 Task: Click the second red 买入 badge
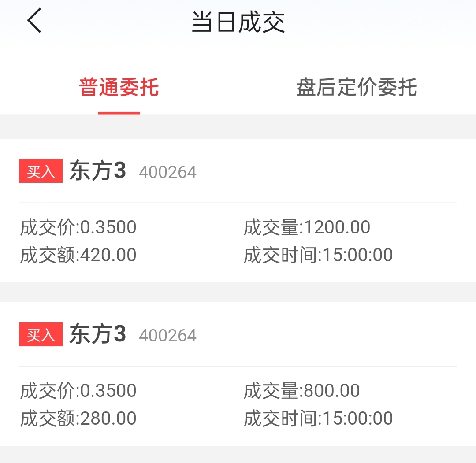(x=41, y=334)
